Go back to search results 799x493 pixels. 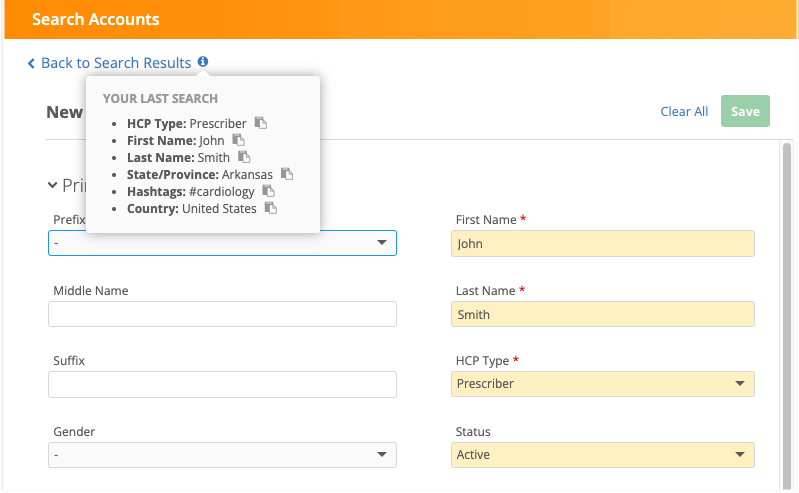pos(115,63)
